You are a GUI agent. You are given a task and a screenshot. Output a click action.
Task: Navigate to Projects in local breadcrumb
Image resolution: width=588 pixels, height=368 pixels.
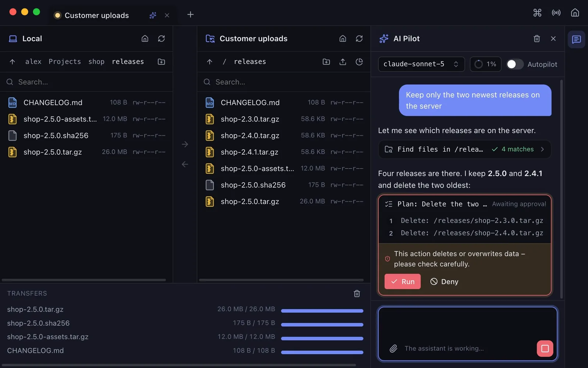[x=65, y=61]
